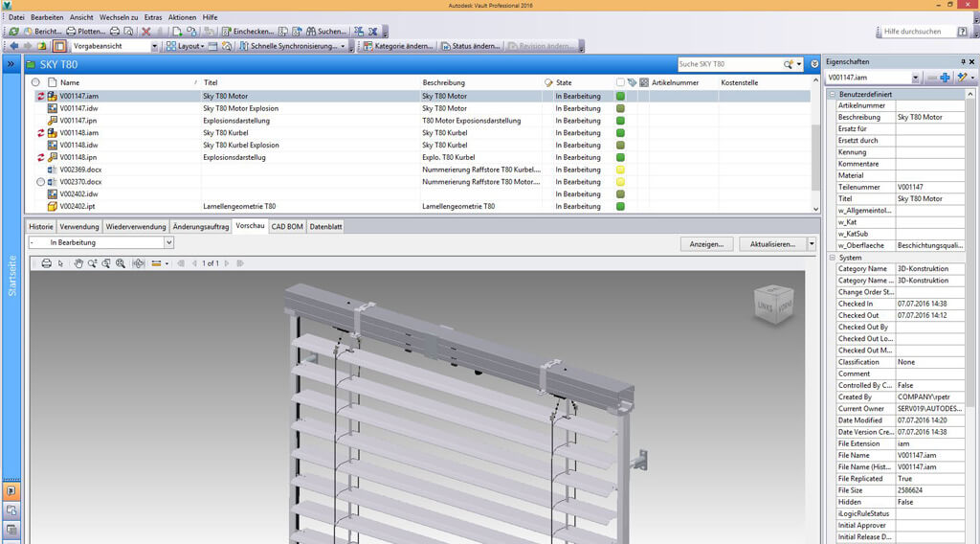Click the Plotten printer icon
980x544 pixels.
coord(72,32)
